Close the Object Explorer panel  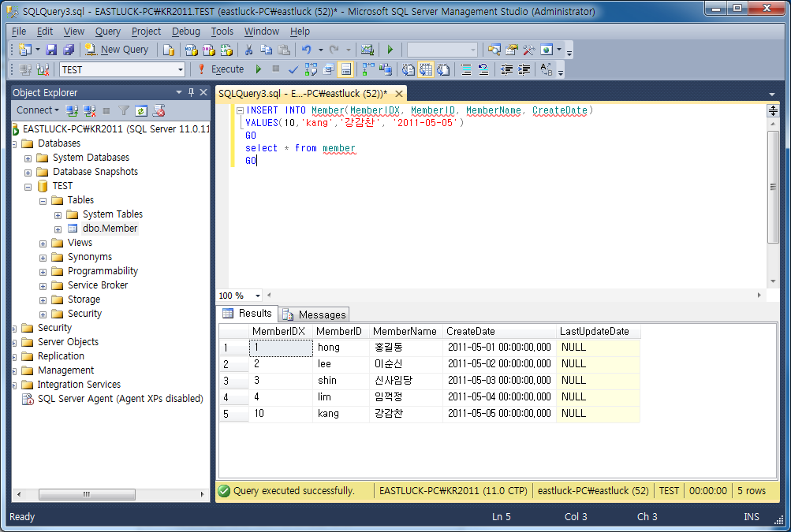coord(203,92)
